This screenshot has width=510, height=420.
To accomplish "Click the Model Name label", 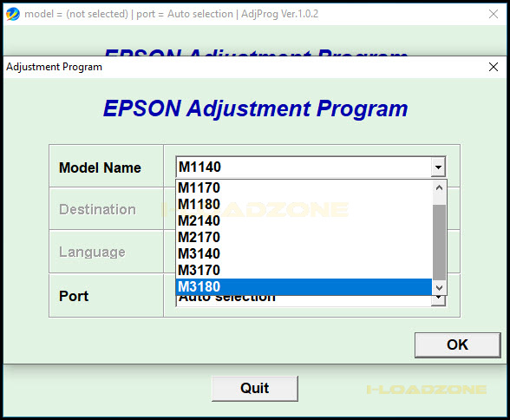I will point(100,167).
